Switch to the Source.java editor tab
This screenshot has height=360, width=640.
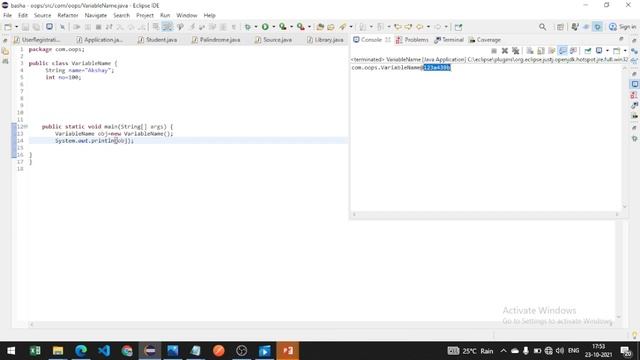tap(273, 40)
